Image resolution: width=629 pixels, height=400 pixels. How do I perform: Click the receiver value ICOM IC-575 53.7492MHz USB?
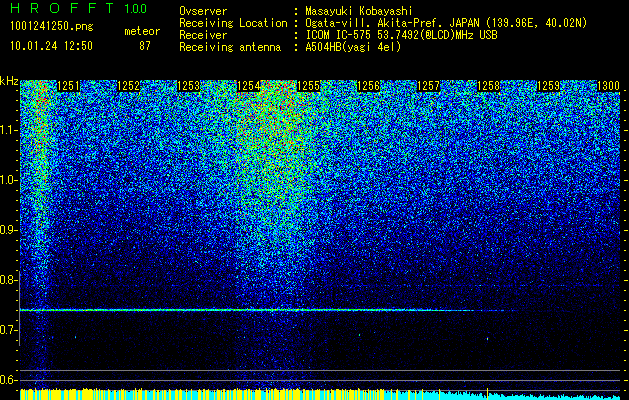point(401,35)
